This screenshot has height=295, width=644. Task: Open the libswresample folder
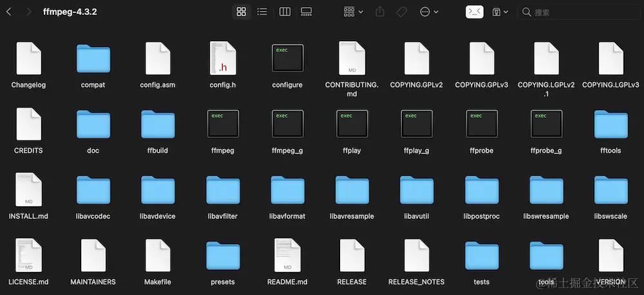[x=546, y=190]
